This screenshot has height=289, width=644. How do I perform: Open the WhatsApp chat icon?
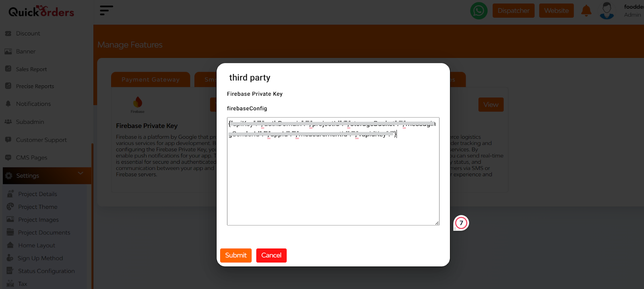tap(479, 11)
